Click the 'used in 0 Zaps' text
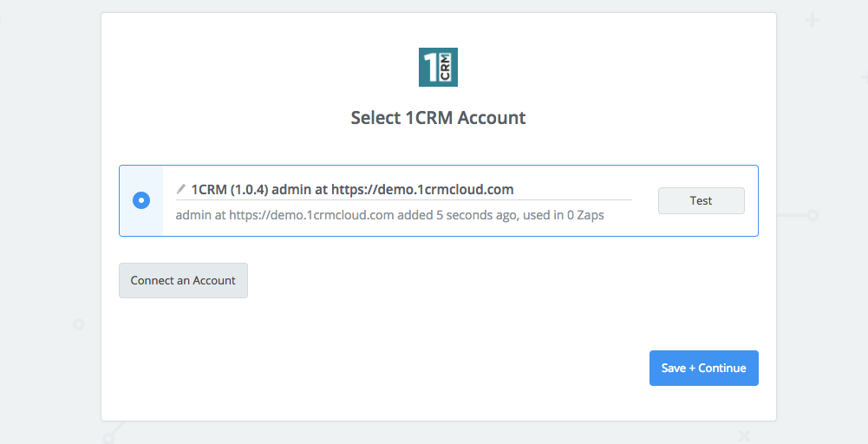The width and height of the screenshot is (868, 444). [x=564, y=215]
